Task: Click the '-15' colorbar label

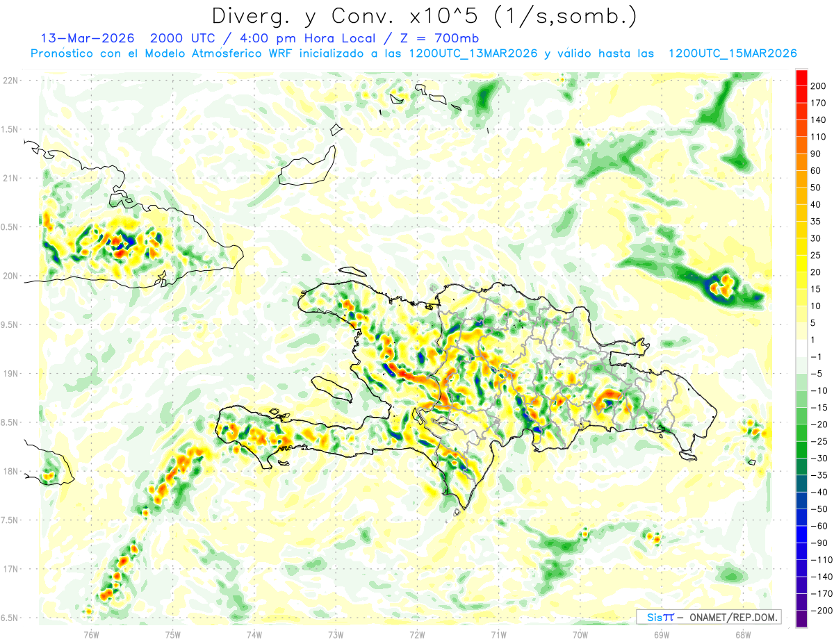Action: pyautogui.click(x=819, y=408)
